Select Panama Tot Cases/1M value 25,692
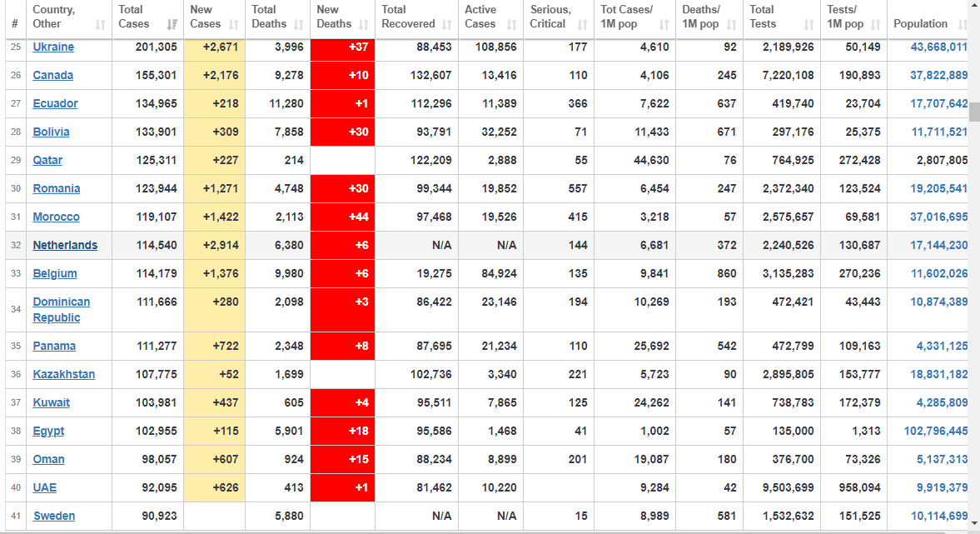This screenshot has width=980, height=534. pos(651,346)
